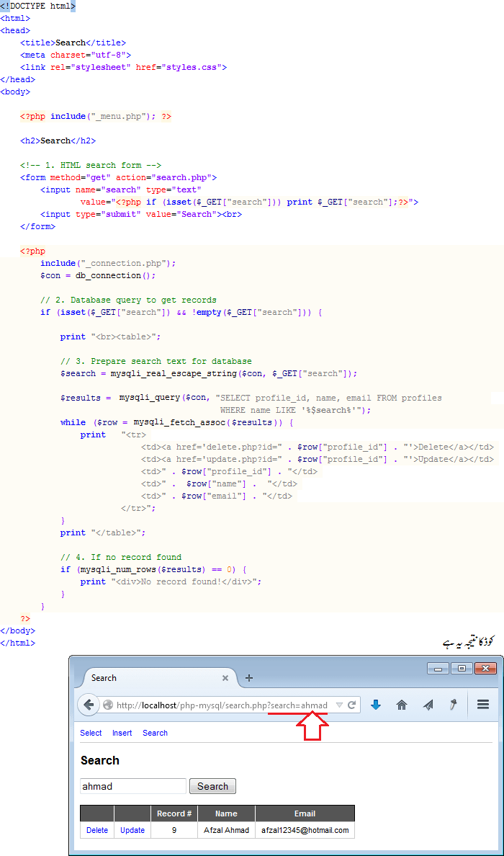Click the Update link for record 9

[x=132, y=830]
